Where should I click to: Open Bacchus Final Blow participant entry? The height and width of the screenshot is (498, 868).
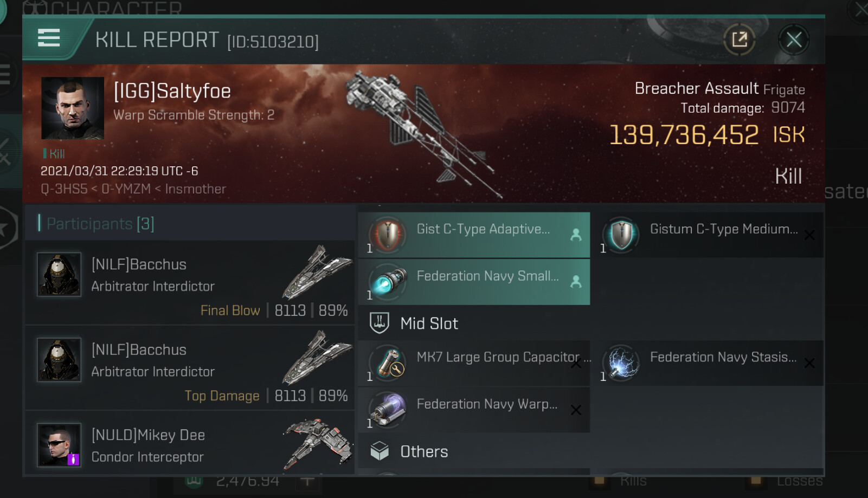click(190, 282)
